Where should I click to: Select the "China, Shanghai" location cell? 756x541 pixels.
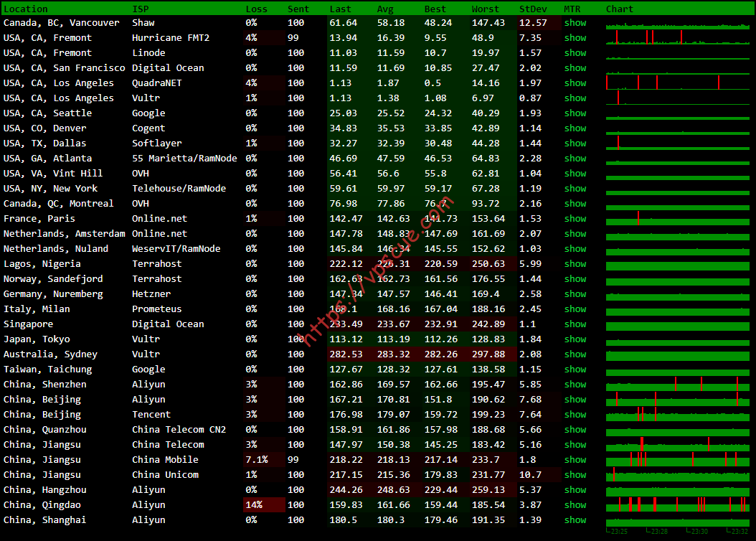[x=45, y=519]
